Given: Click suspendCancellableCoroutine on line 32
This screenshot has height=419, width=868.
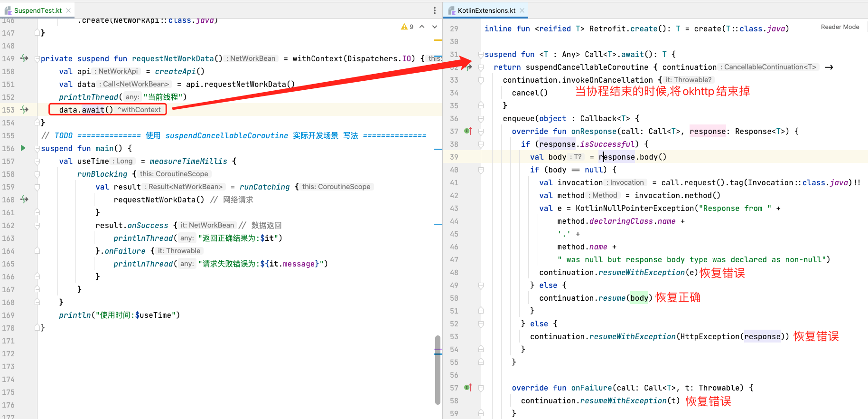Looking at the screenshot, I should tap(587, 67).
